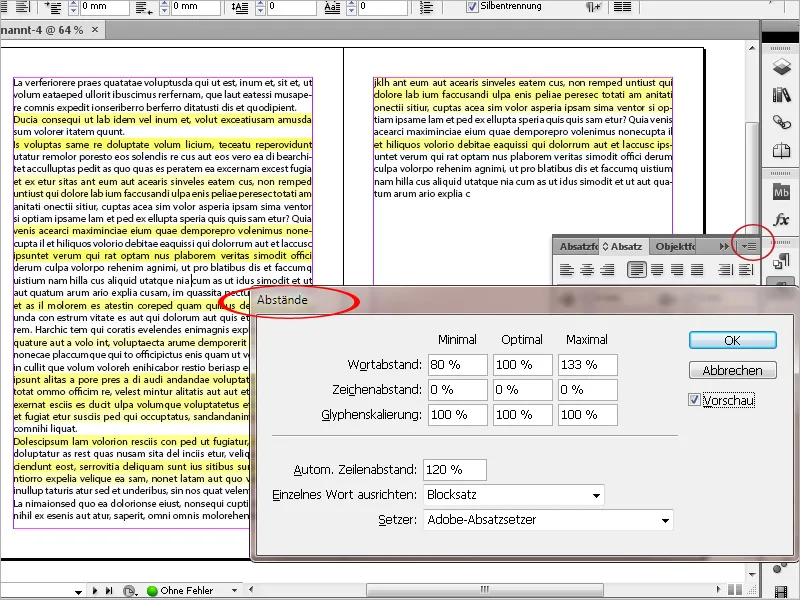Click the Wortabstand Optimal field
The width and height of the screenshot is (800, 600).
pos(522,365)
